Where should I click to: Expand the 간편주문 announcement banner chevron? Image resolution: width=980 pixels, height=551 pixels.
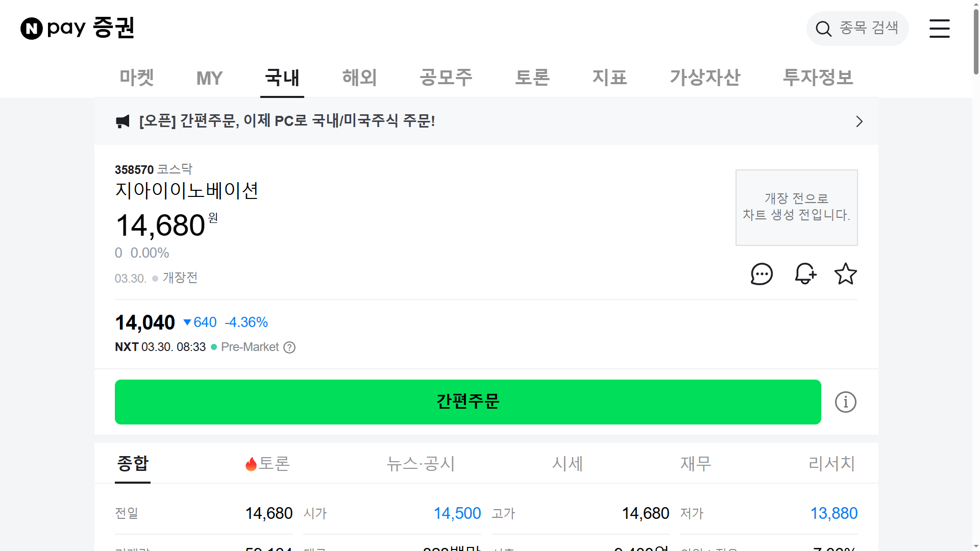[859, 122]
